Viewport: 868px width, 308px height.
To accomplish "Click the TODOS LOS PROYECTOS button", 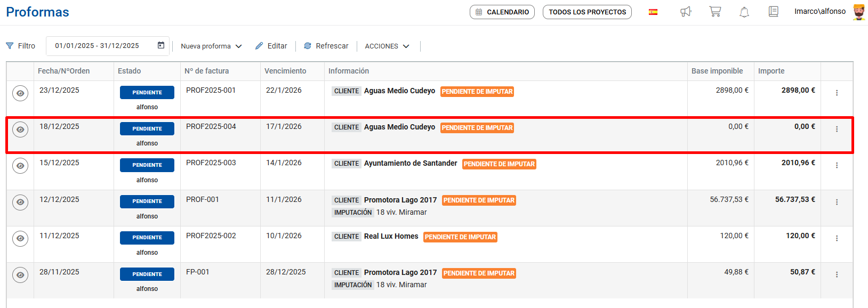I will tap(587, 12).
